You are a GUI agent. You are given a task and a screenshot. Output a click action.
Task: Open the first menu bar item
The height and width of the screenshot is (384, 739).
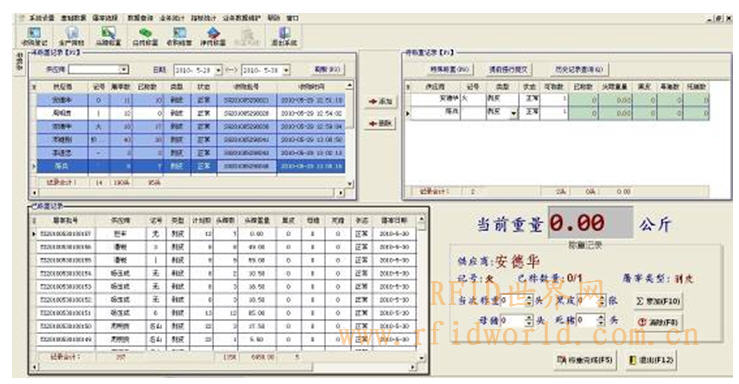(41, 18)
